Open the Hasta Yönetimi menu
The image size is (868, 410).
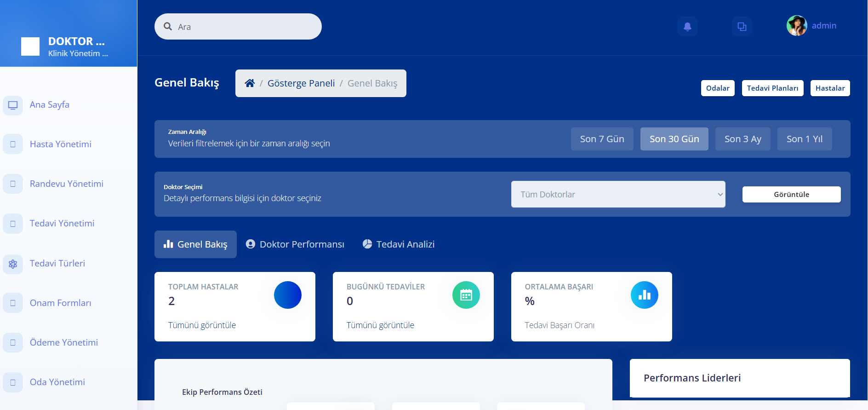coord(61,144)
